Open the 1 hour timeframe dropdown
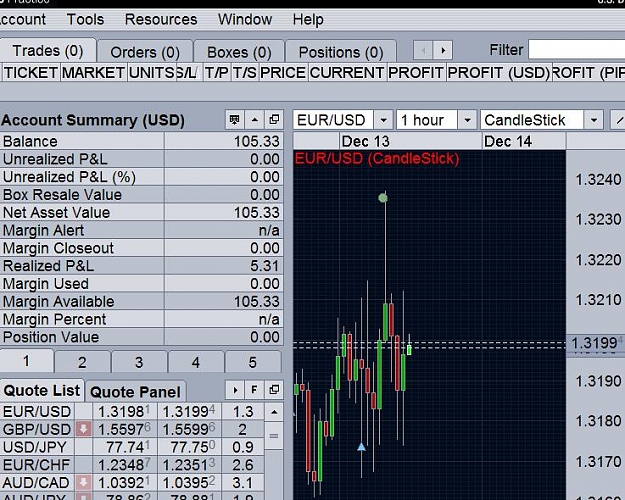This screenshot has width=625, height=500. pos(467,120)
